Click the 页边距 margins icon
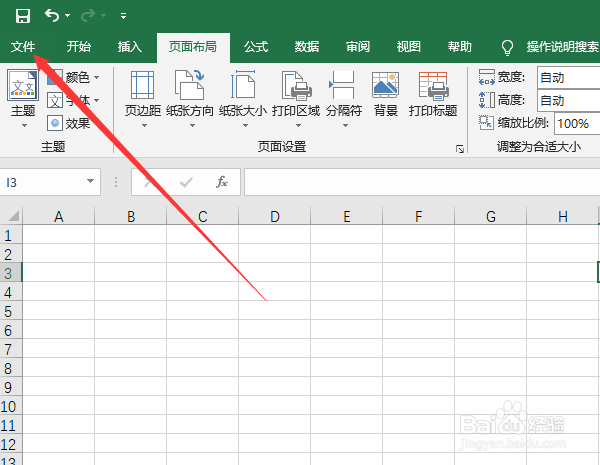This screenshot has width=600, height=465. (142, 85)
